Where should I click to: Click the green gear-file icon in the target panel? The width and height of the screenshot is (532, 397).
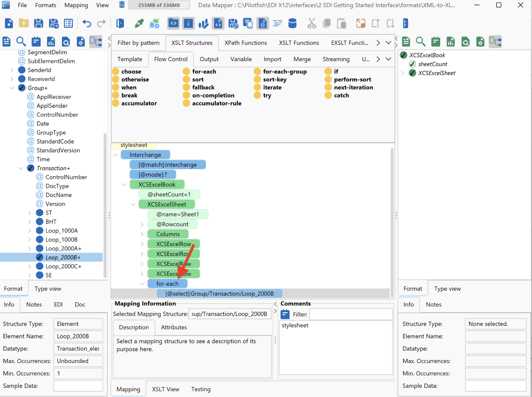(480, 42)
